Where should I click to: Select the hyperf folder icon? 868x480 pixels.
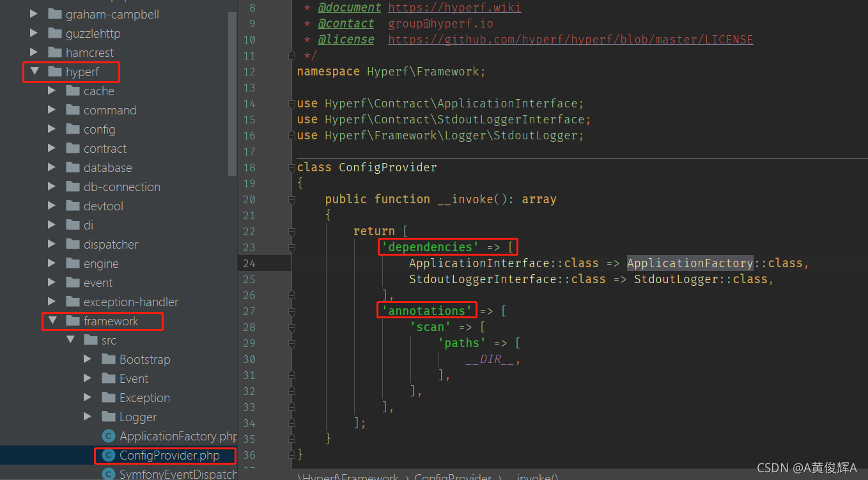coord(54,72)
